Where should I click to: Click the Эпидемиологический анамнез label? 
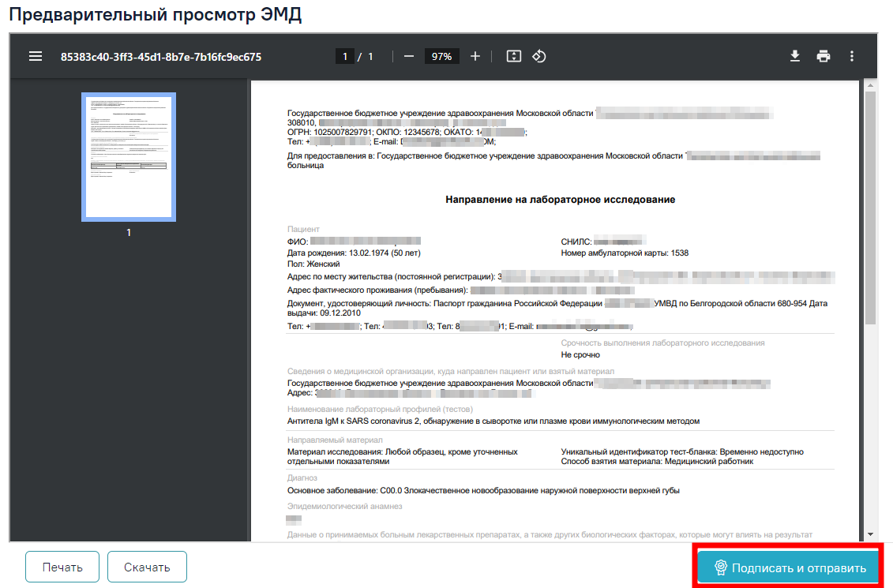[x=344, y=506]
